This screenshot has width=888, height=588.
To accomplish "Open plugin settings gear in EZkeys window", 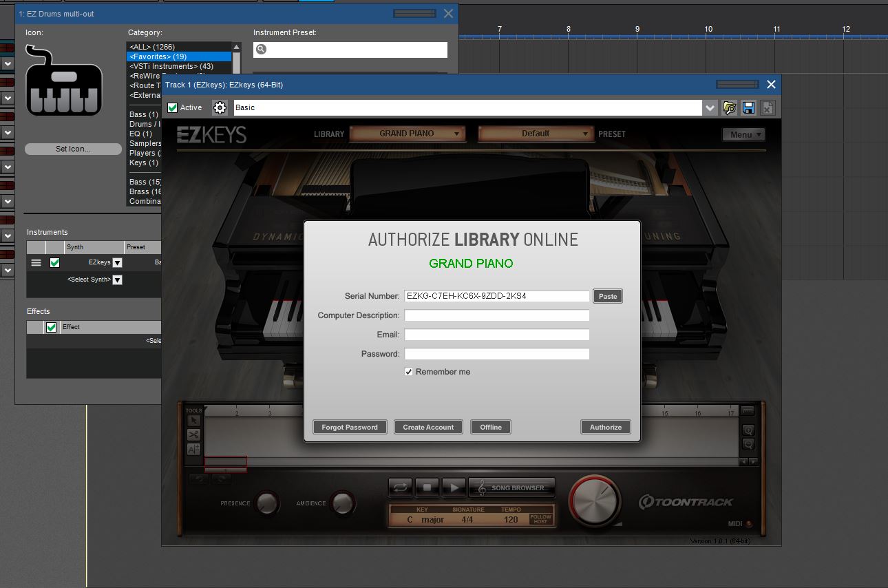I will pyautogui.click(x=220, y=107).
